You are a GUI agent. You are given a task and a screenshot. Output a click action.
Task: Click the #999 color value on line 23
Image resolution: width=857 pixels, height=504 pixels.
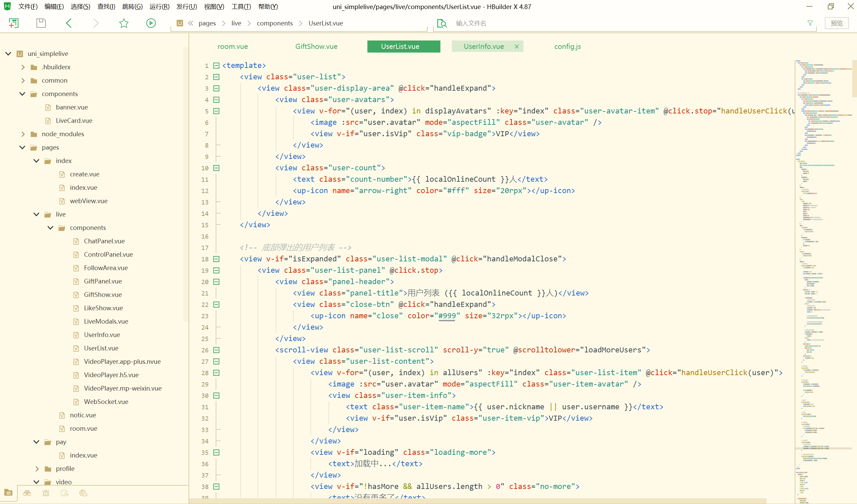(447, 316)
